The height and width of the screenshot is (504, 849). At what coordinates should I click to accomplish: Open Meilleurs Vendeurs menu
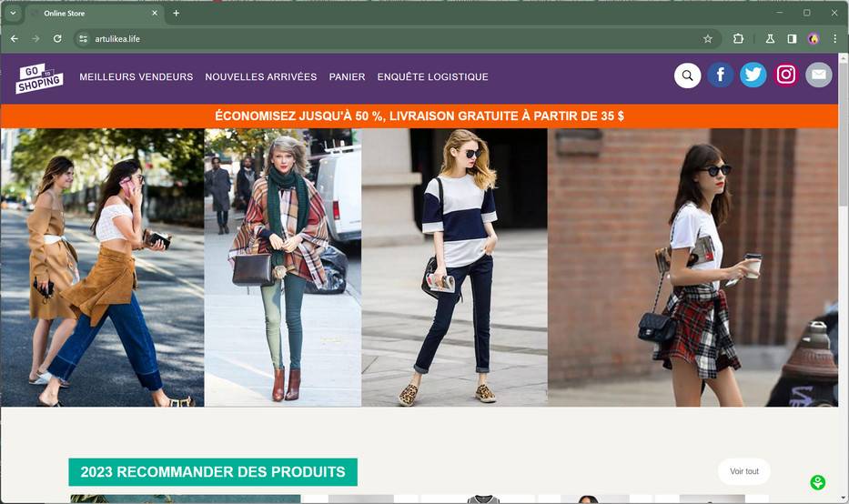click(136, 76)
